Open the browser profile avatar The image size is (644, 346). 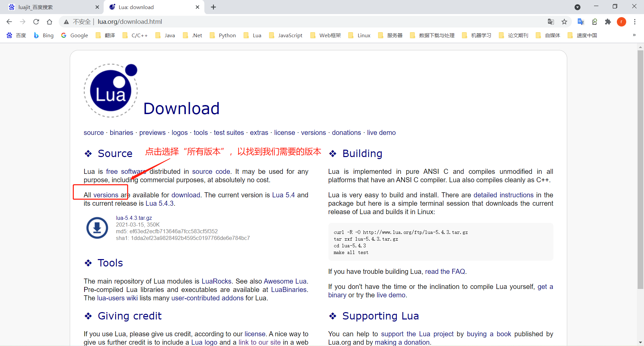[x=622, y=21]
